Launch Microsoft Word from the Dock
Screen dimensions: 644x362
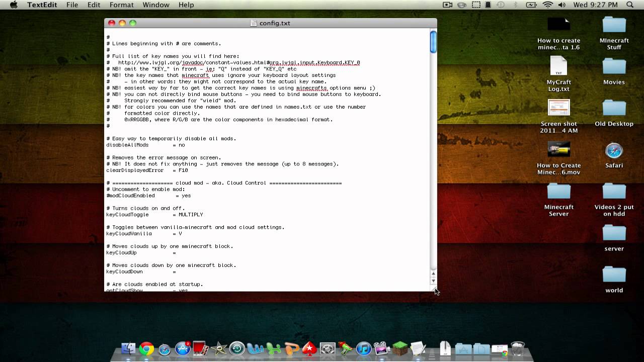(x=255, y=348)
